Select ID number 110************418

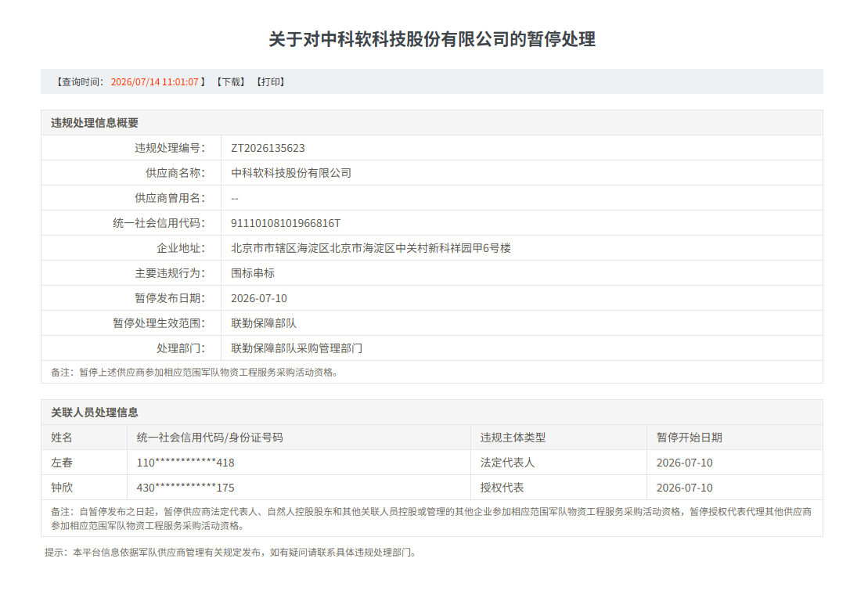185,463
